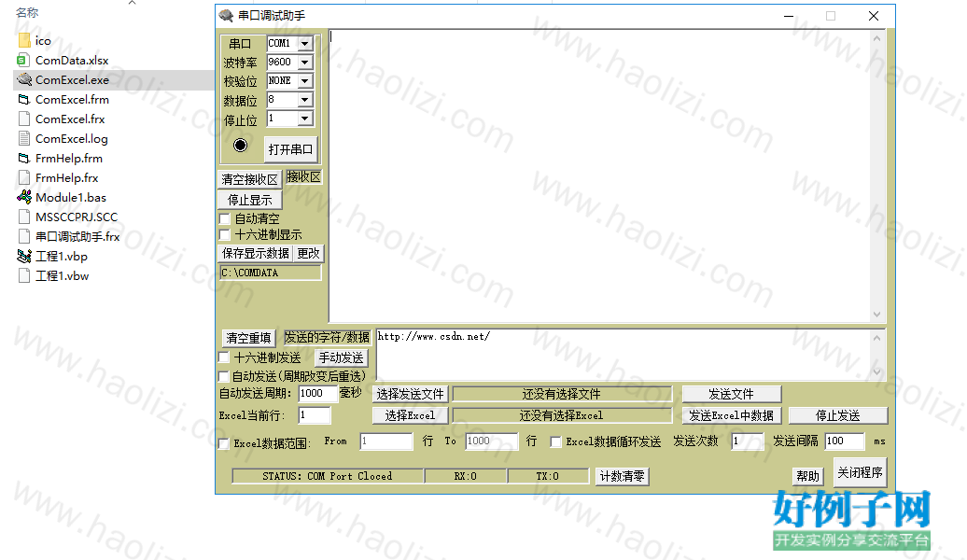Click send box scrollbar down arrow
This screenshot has height=560, width=967.
[877, 371]
